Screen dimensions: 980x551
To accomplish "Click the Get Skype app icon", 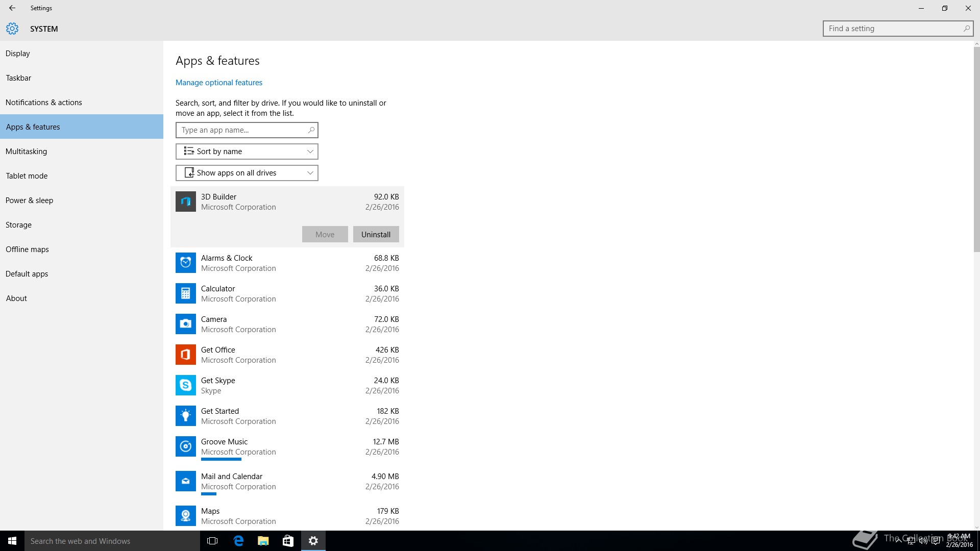I will point(186,385).
